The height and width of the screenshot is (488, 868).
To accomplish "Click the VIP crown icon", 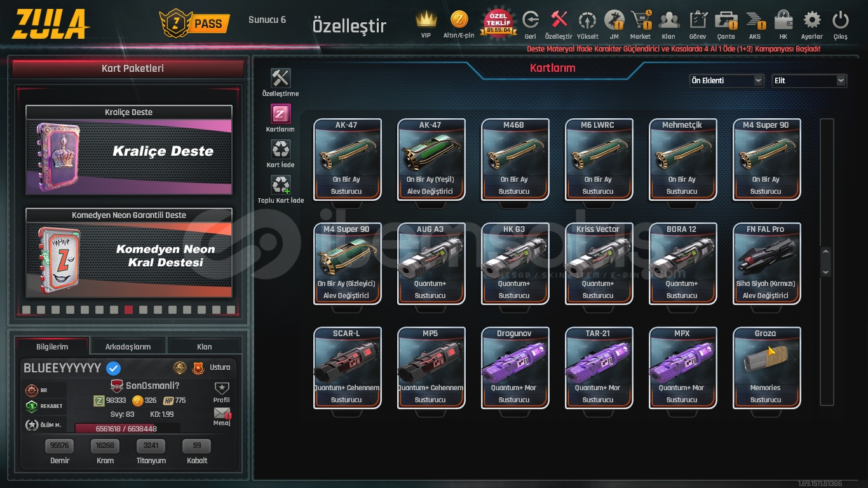I will (x=426, y=20).
